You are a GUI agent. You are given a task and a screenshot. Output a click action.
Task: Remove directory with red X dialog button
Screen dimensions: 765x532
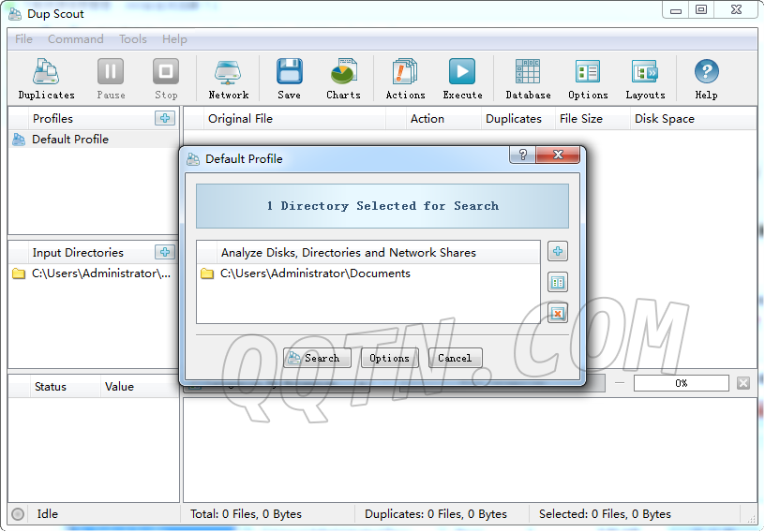pos(558,313)
